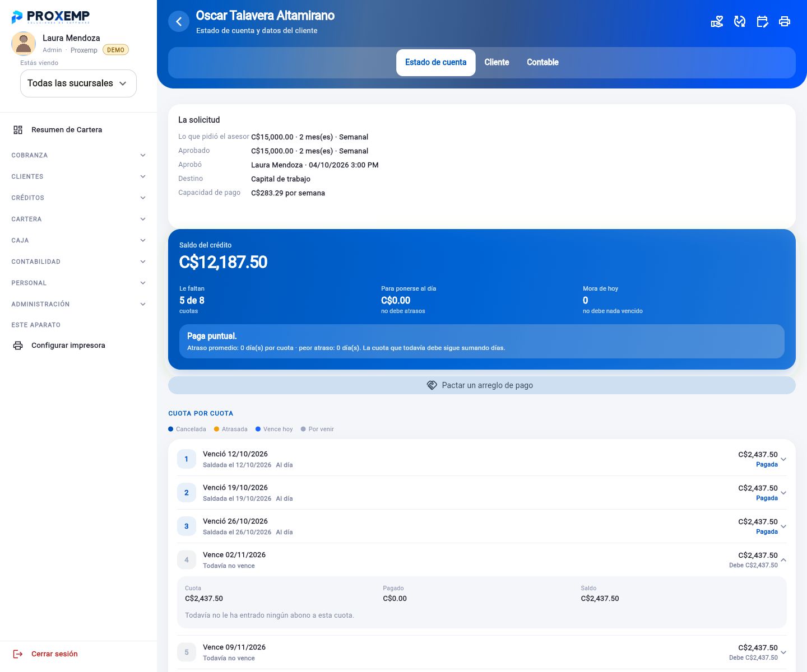Click Laura Mendoza's avatar picture
The width and height of the screenshot is (807, 672).
24,44
